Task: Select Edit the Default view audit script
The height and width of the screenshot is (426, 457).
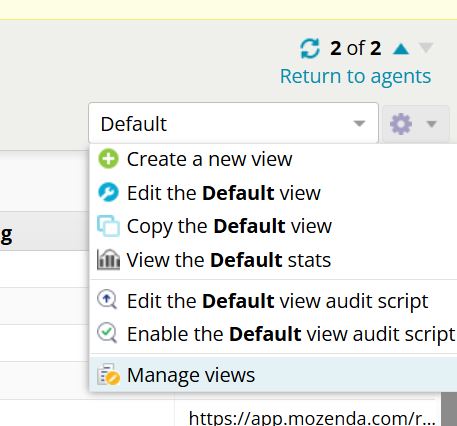Action: pos(278,301)
